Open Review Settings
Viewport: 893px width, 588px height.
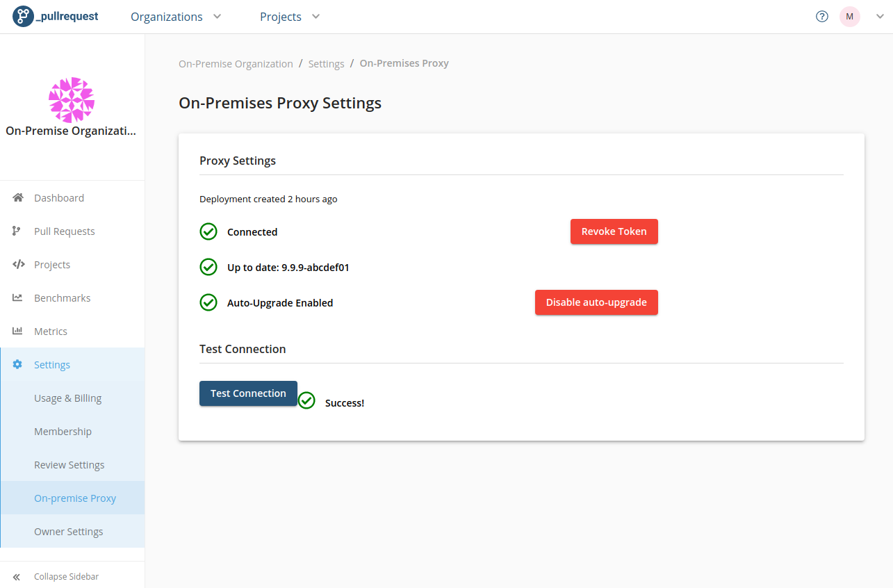72,464
